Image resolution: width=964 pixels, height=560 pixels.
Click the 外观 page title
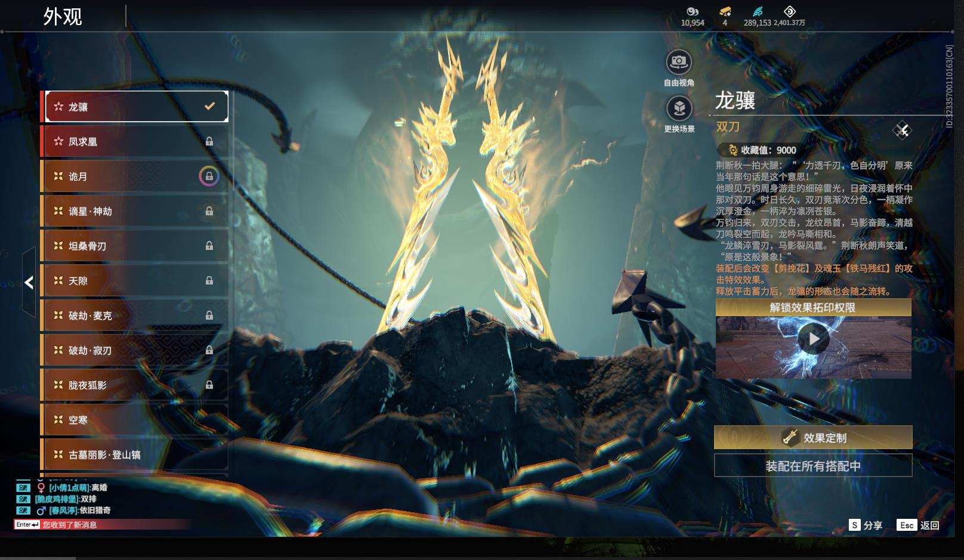[63, 16]
